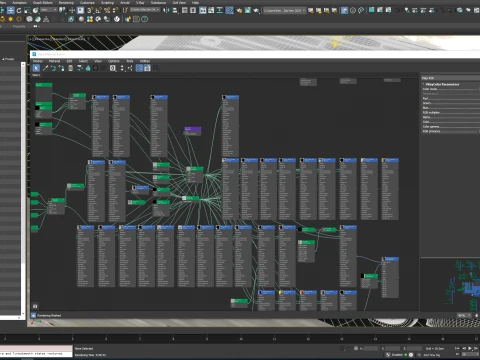The width and height of the screenshot is (480, 360).
Task: Open the Layer Explorer from main toolbar
Action: tap(193, 10)
